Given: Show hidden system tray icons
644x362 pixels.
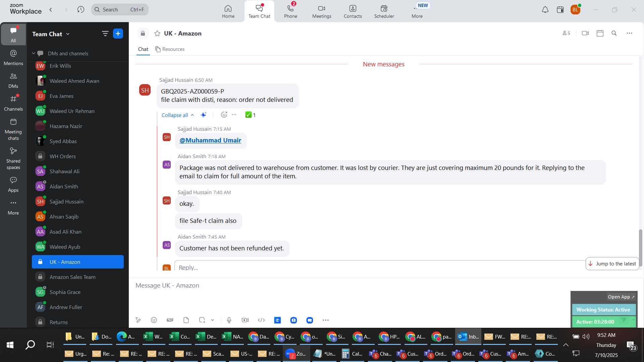Looking at the screenshot, I should [x=566, y=345].
